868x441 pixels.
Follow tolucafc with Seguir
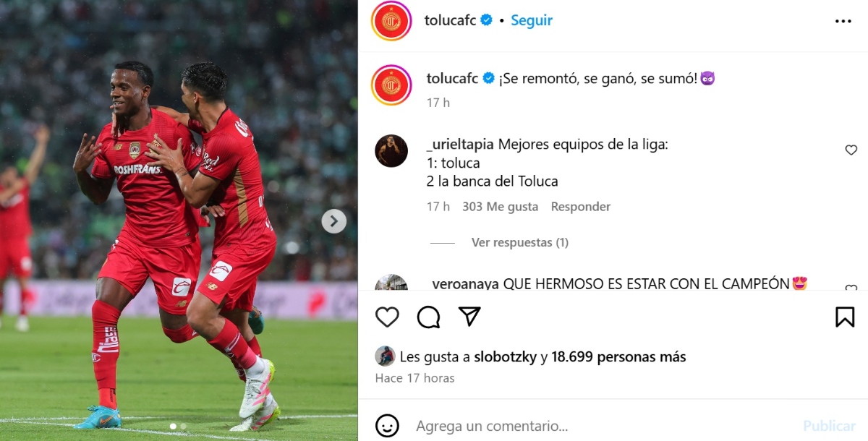tap(532, 20)
